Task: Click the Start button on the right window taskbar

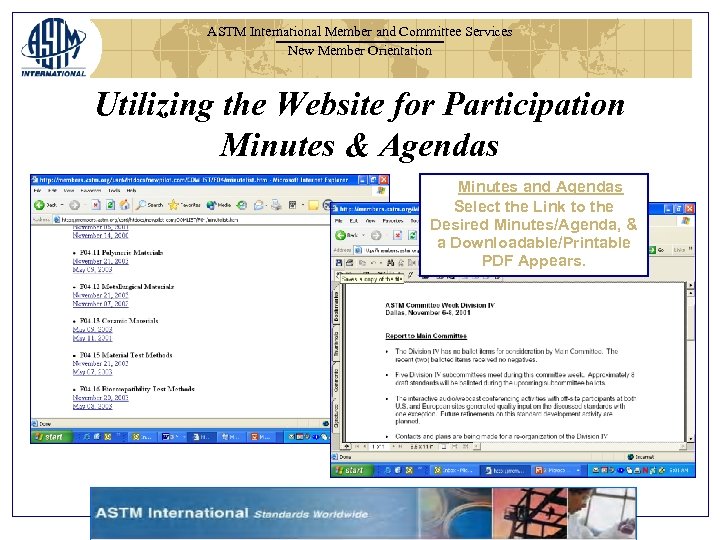Action: (x=350, y=470)
